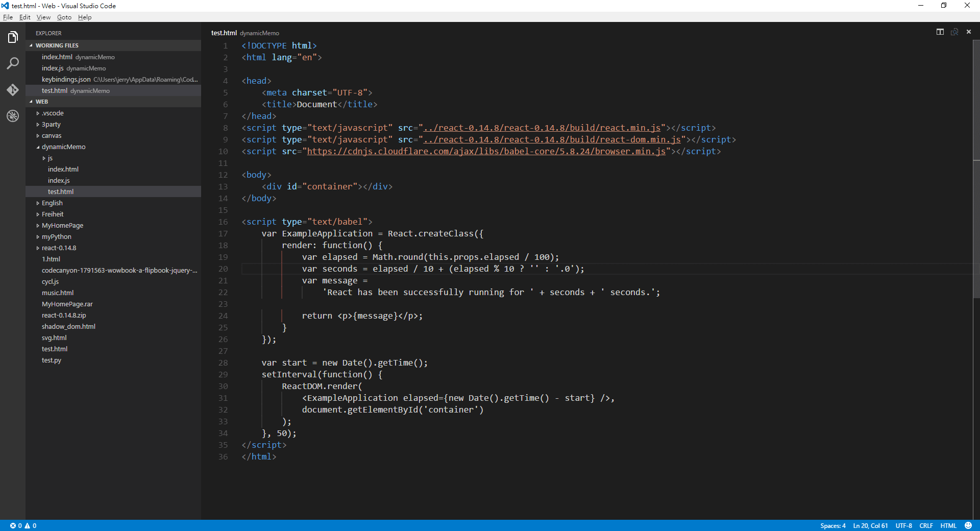Change line endings CRLF
The height and width of the screenshot is (531, 980).
(x=926, y=525)
